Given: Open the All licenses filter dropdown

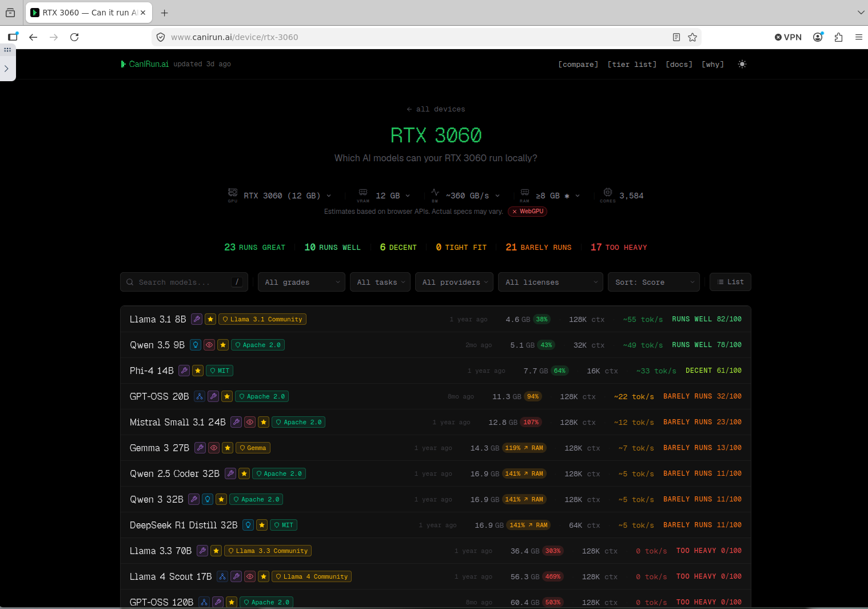Looking at the screenshot, I should (550, 282).
